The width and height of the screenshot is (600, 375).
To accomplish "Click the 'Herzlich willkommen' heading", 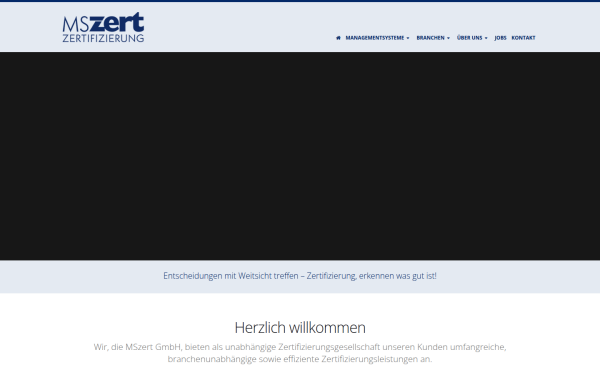I will point(300,328).
